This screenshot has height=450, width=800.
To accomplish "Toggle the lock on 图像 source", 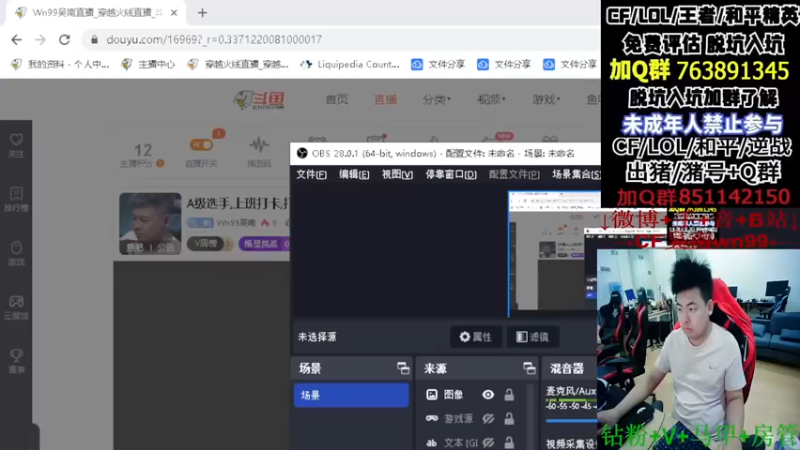I will click(x=509, y=394).
